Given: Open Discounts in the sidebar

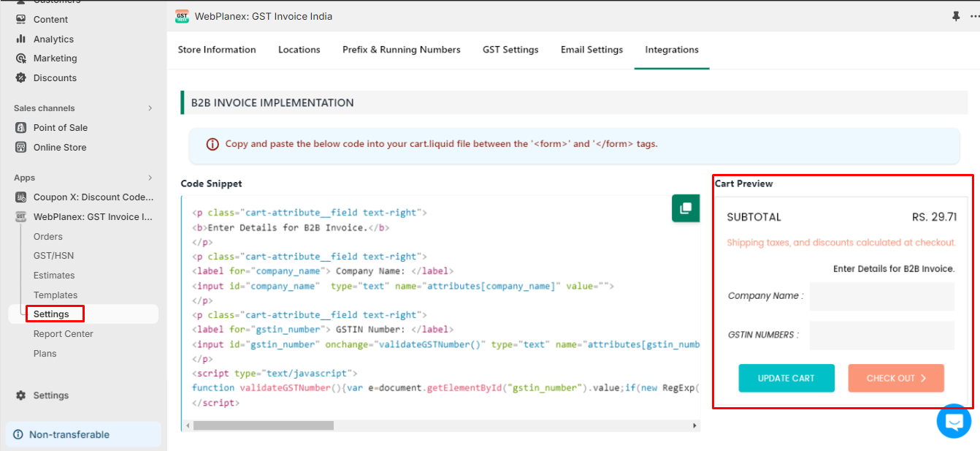Looking at the screenshot, I should pos(55,77).
